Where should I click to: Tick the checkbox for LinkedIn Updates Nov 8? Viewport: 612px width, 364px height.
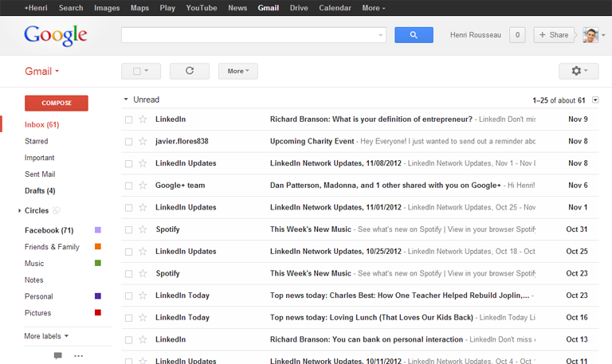(x=128, y=164)
